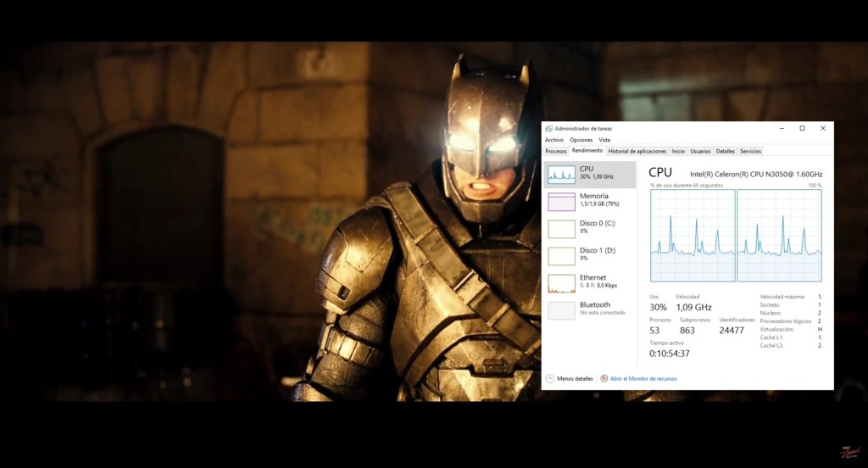
Task: Click the Disco 0 mini graph thumbnail
Action: (x=561, y=229)
